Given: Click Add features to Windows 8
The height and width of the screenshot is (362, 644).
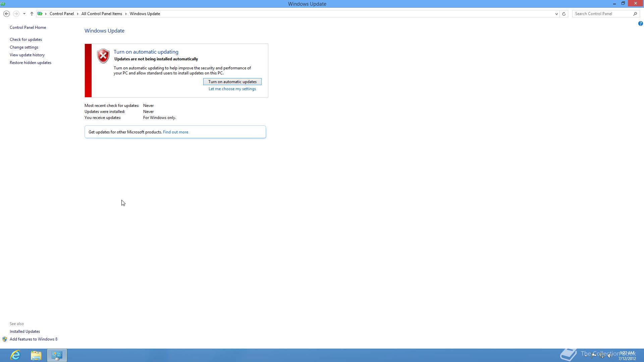Looking at the screenshot, I should click(34, 339).
